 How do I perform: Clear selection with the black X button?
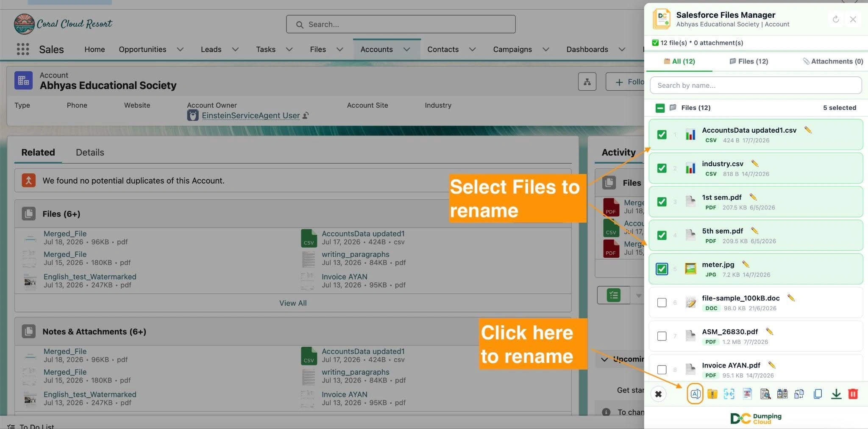pos(658,394)
